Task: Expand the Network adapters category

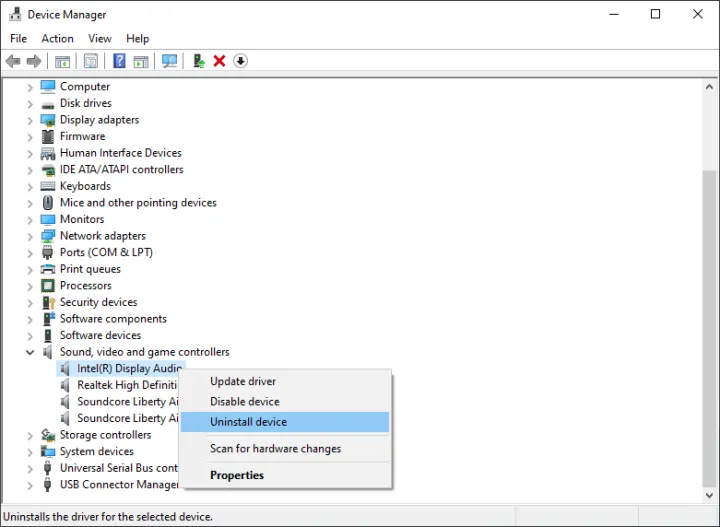Action: (30, 236)
